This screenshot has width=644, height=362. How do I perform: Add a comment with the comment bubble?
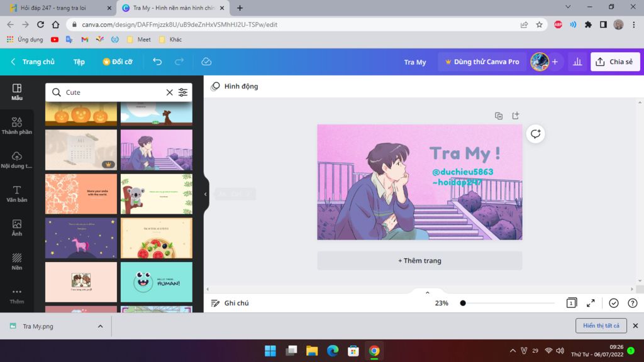(x=536, y=134)
